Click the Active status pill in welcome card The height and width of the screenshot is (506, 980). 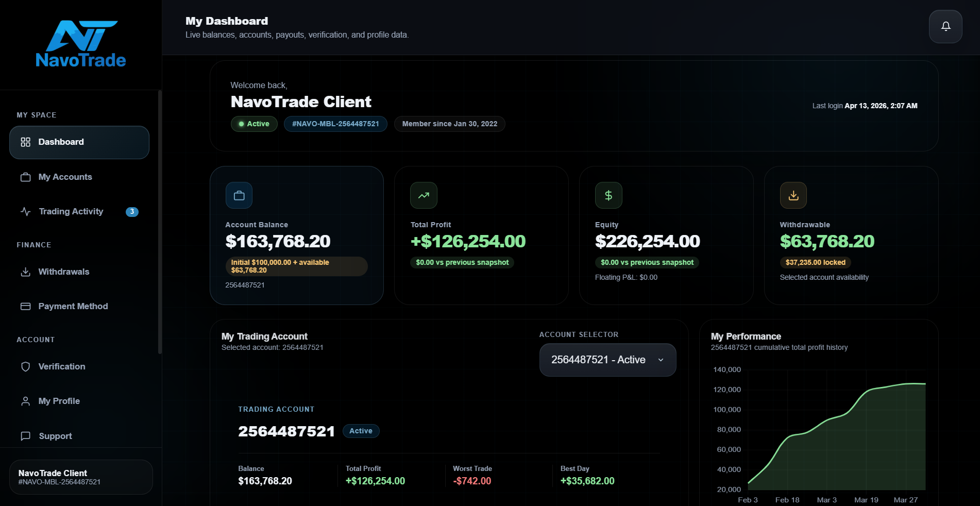point(254,124)
